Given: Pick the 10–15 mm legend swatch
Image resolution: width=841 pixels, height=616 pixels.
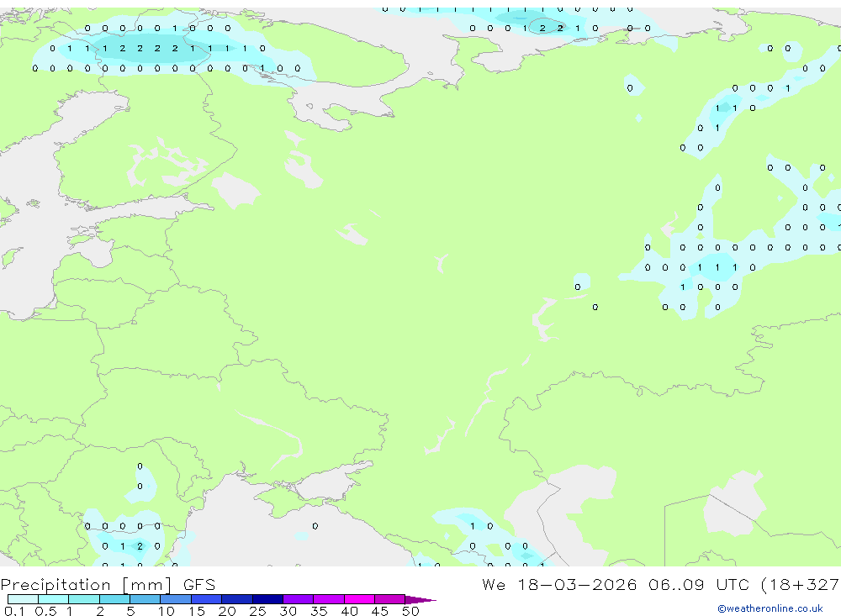Looking at the screenshot, I should 176,599.
